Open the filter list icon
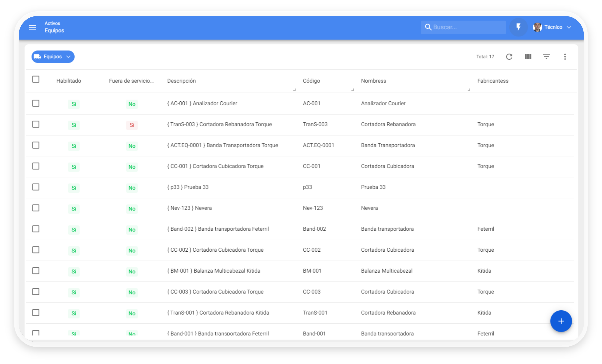The height and width of the screenshot is (364, 602). (546, 57)
